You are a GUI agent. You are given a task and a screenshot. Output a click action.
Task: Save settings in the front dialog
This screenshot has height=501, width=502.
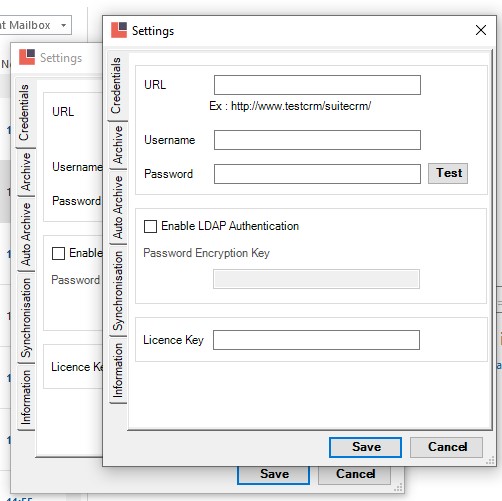pos(365,447)
